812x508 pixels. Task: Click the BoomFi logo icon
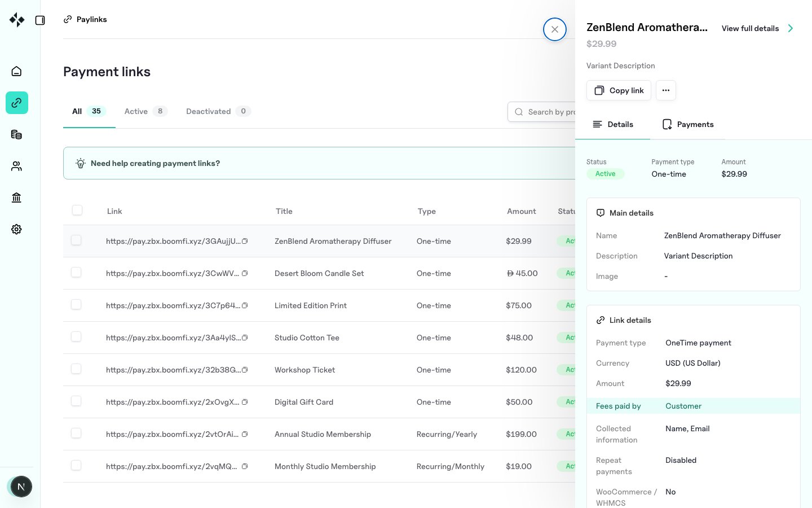coord(17,20)
